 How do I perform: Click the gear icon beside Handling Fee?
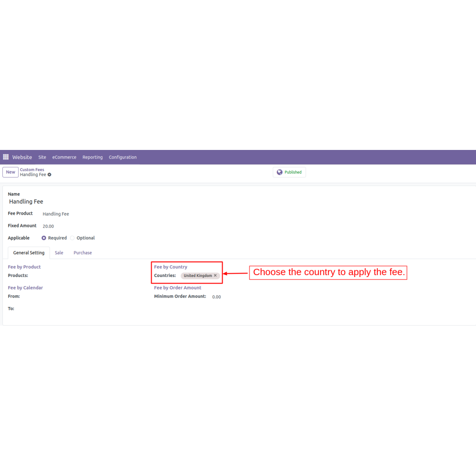[x=50, y=175]
